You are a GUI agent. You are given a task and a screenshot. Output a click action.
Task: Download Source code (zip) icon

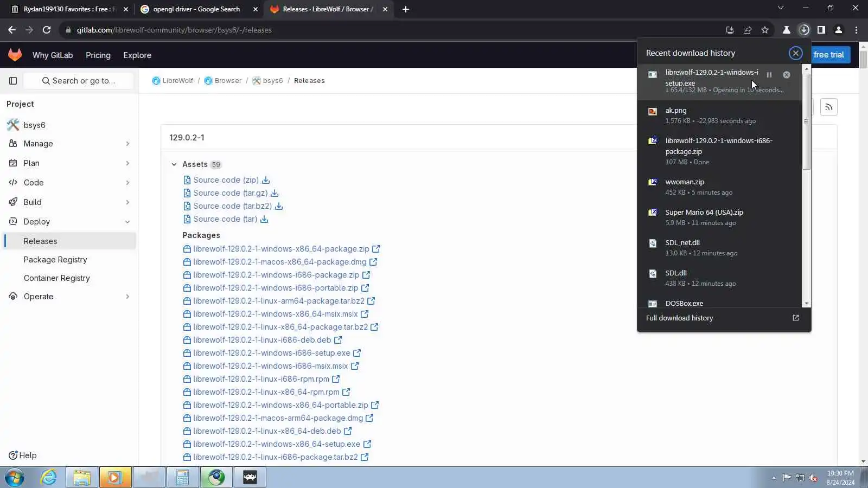point(266,180)
